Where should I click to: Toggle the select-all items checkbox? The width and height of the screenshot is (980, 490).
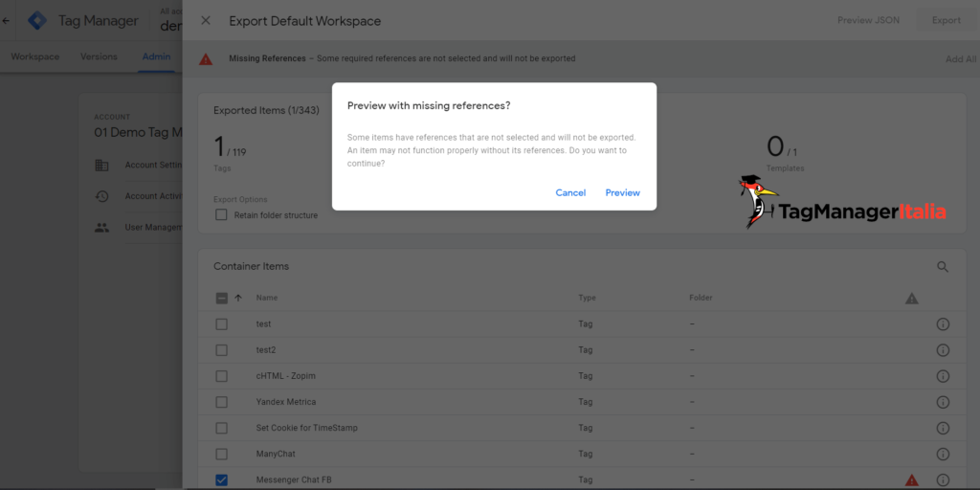pos(222,299)
